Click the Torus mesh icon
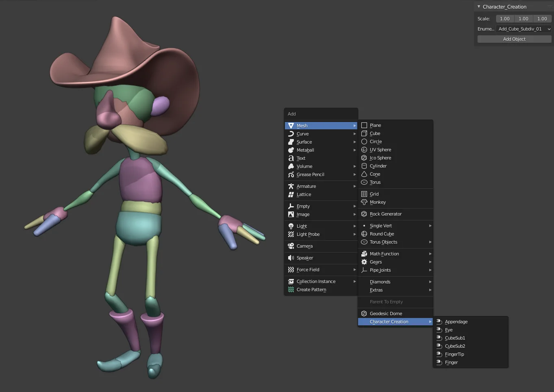The height and width of the screenshot is (392, 554). [364, 182]
